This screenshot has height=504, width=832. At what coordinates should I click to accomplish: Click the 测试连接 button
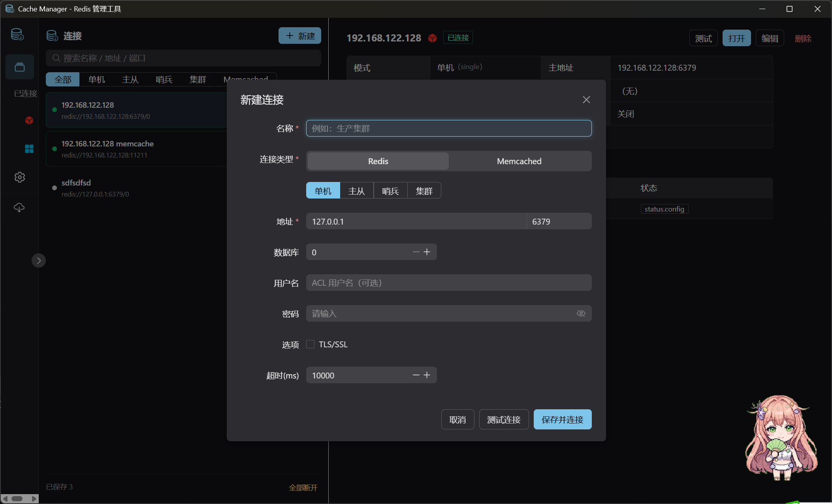[x=504, y=420]
